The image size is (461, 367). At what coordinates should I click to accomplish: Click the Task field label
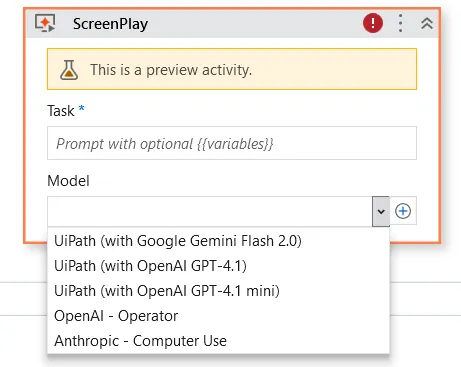[61, 111]
